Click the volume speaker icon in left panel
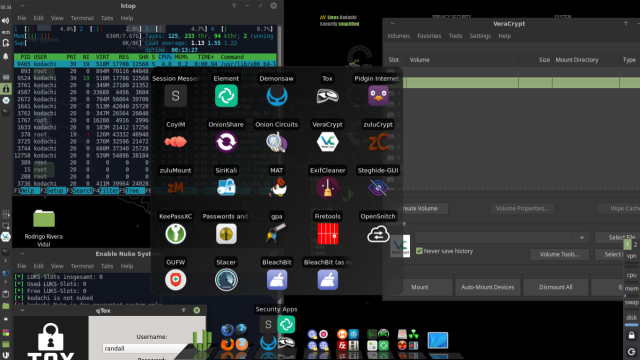 tap(6, 21)
